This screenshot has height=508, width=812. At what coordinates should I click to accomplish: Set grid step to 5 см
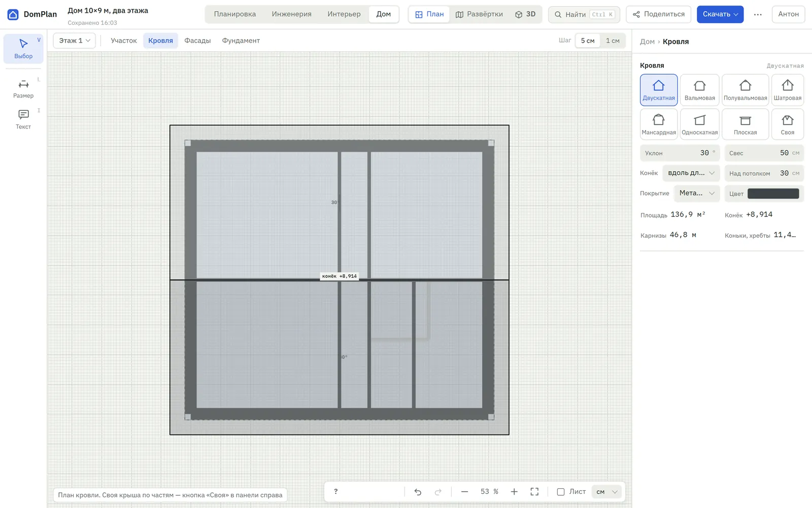[588, 41]
